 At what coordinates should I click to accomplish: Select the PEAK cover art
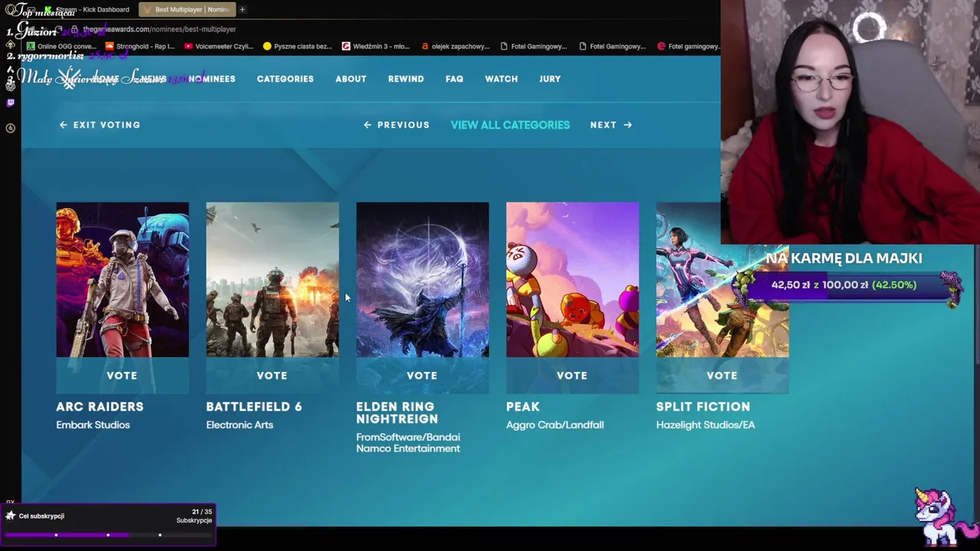573,279
